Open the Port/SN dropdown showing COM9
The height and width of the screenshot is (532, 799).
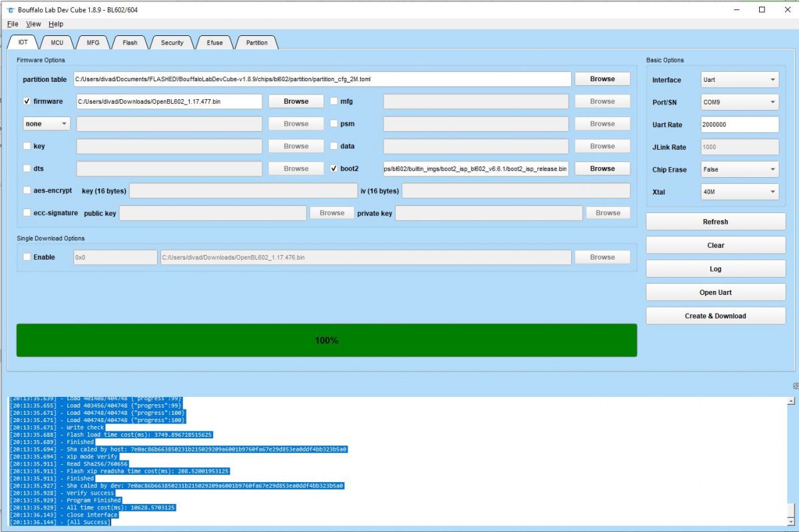(740, 102)
